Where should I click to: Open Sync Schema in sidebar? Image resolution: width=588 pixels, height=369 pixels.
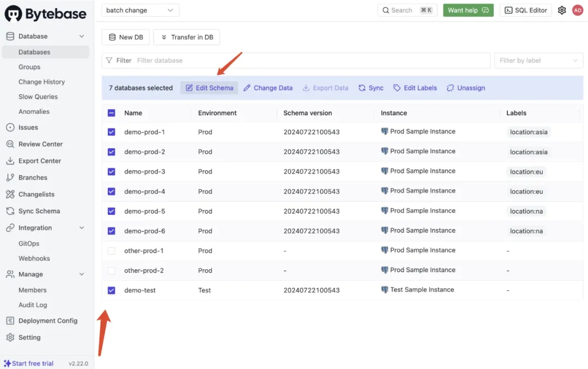39,211
